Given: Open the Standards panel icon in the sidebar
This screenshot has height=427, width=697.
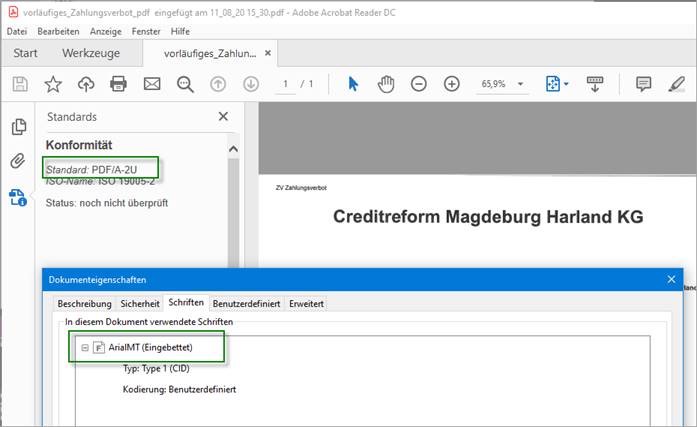Looking at the screenshot, I should coord(18,198).
